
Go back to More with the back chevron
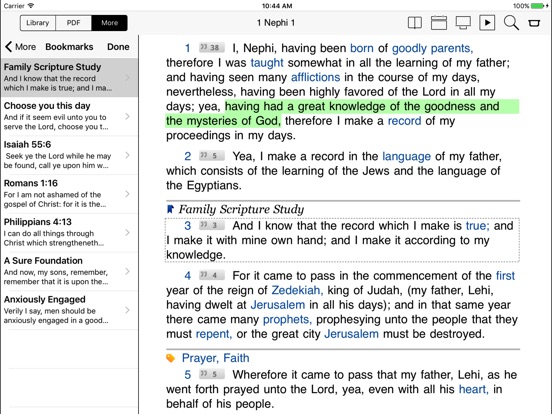pyautogui.click(x=20, y=47)
